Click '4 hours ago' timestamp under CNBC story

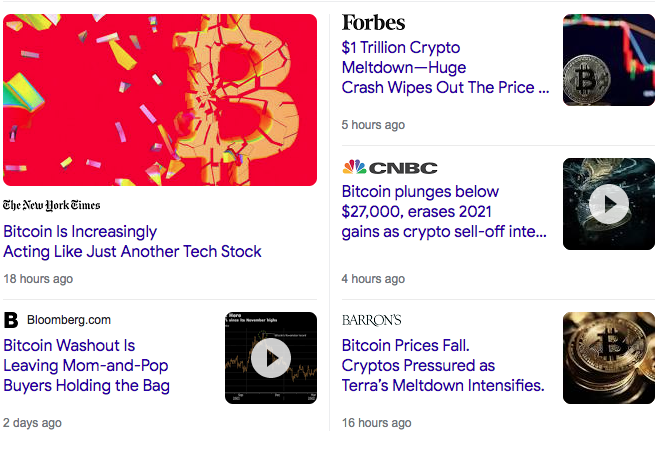(x=373, y=279)
